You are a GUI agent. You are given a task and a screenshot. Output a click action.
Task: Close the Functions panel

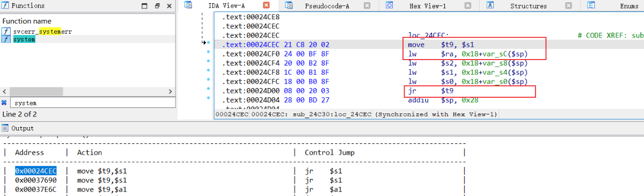[169, 6]
